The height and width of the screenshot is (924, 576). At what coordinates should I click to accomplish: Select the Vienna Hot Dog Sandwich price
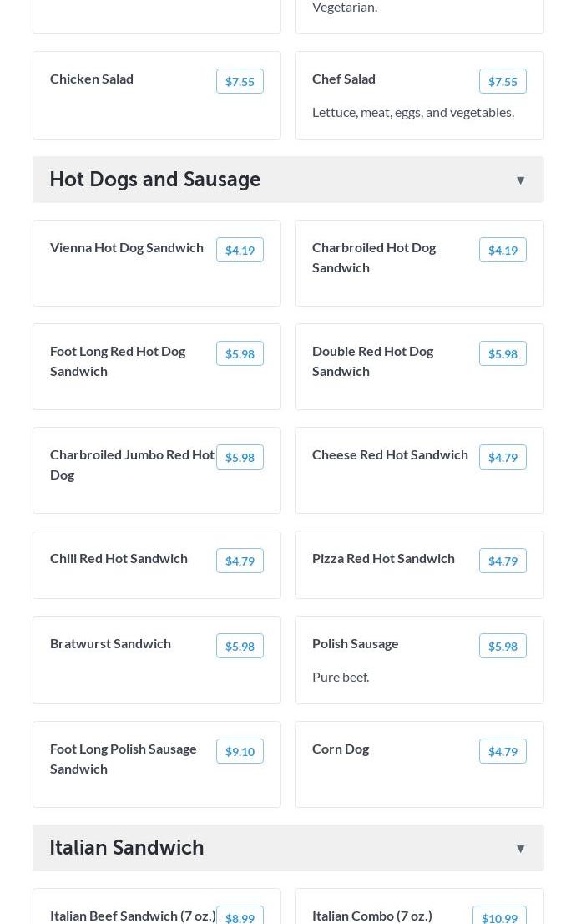pos(240,250)
